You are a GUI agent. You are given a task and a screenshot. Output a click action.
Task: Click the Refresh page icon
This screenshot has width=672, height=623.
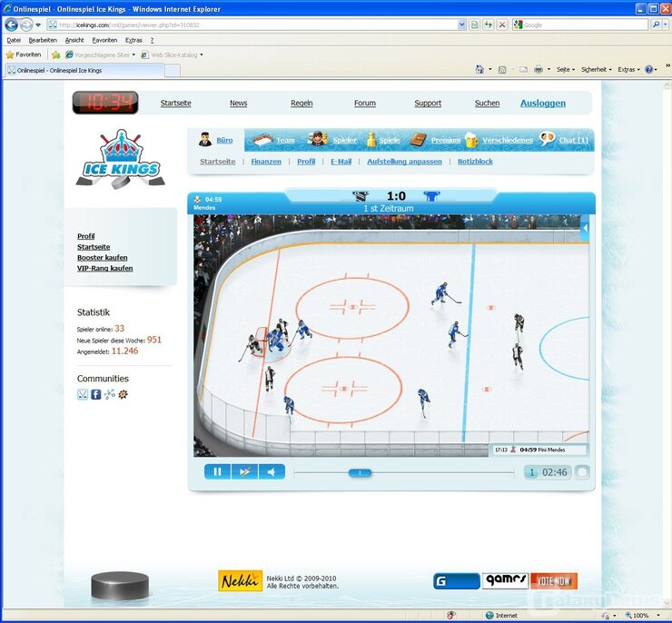pyautogui.click(x=489, y=25)
